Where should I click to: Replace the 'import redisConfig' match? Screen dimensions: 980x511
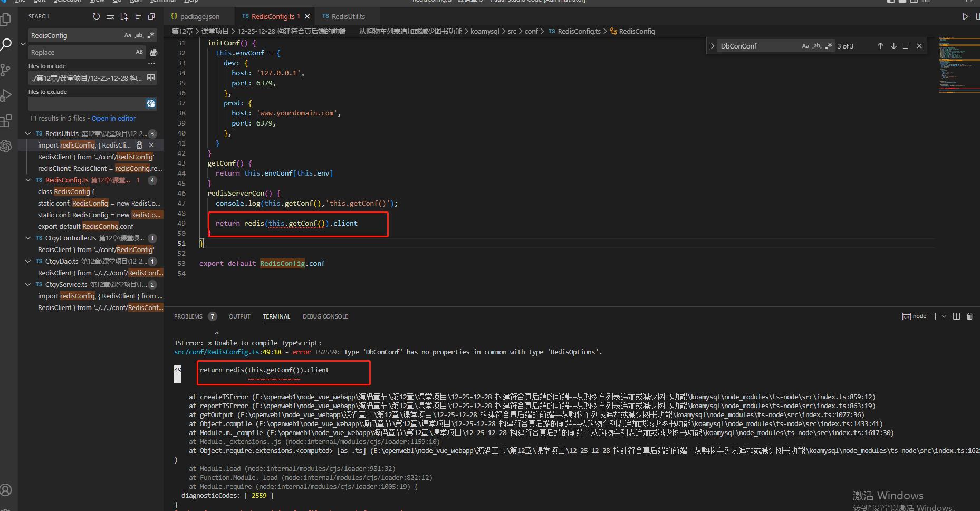(x=139, y=145)
